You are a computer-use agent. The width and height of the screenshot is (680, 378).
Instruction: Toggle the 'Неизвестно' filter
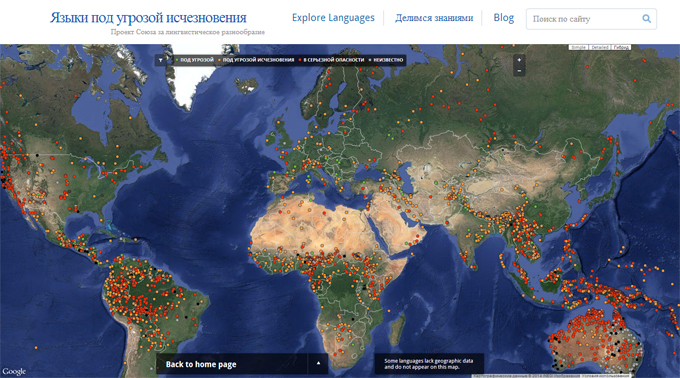(x=386, y=60)
